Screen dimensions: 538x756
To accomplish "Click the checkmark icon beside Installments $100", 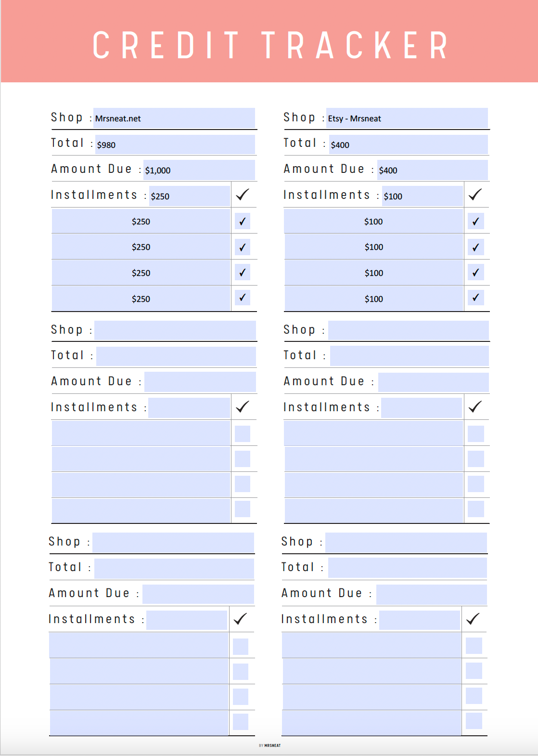I will tap(475, 195).
